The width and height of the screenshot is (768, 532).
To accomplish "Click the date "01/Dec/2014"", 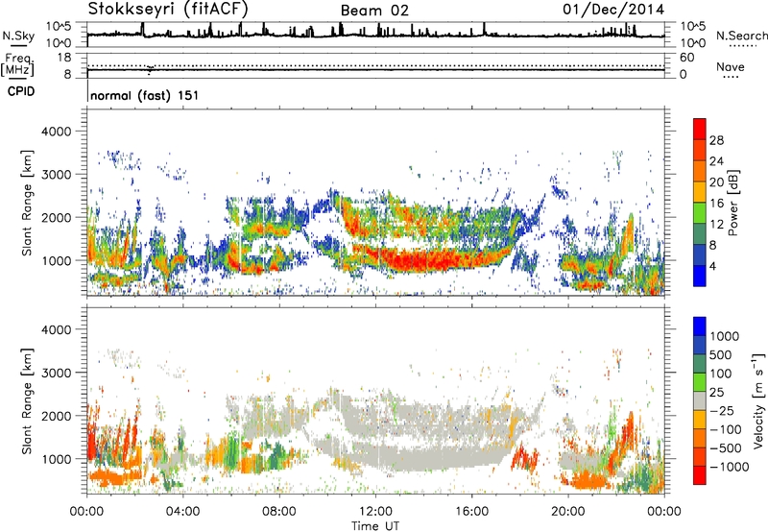I will 613,9.
